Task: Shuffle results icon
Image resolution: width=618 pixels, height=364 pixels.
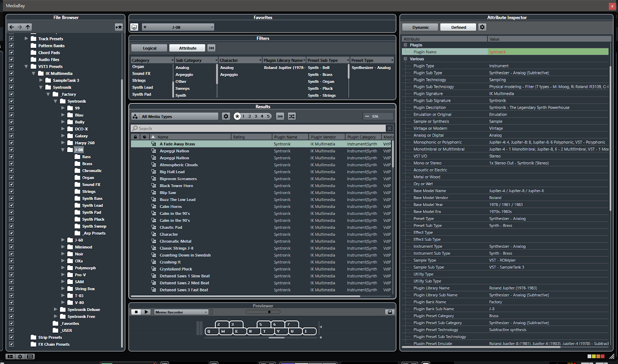Action: pyautogui.click(x=292, y=116)
